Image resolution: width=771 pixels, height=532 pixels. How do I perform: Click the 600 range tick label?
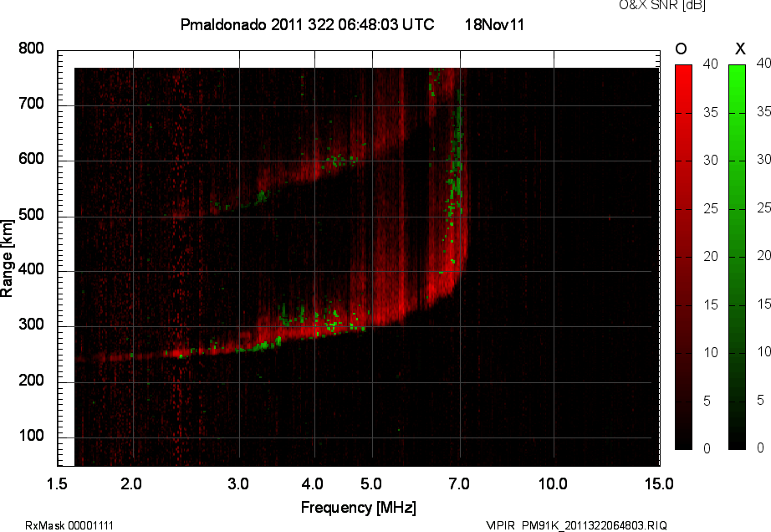pyautogui.click(x=31, y=159)
